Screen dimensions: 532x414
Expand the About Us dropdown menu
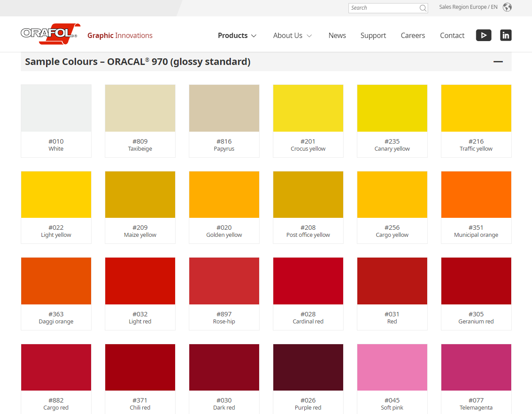click(292, 35)
